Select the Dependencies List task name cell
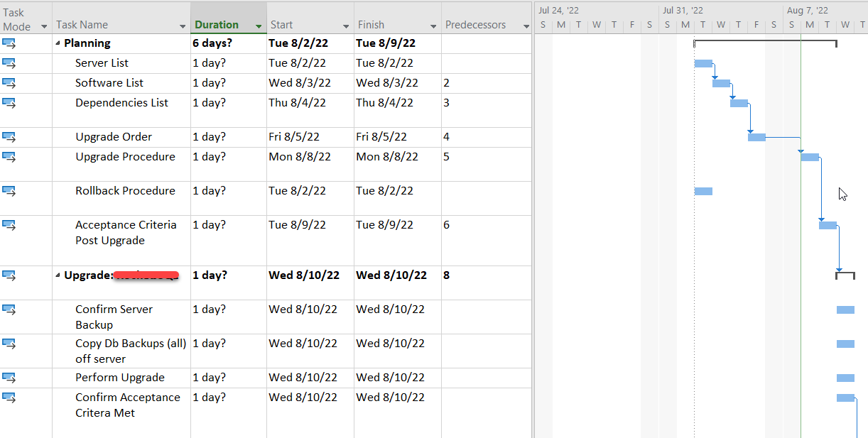The height and width of the screenshot is (438, 868). [121, 103]
